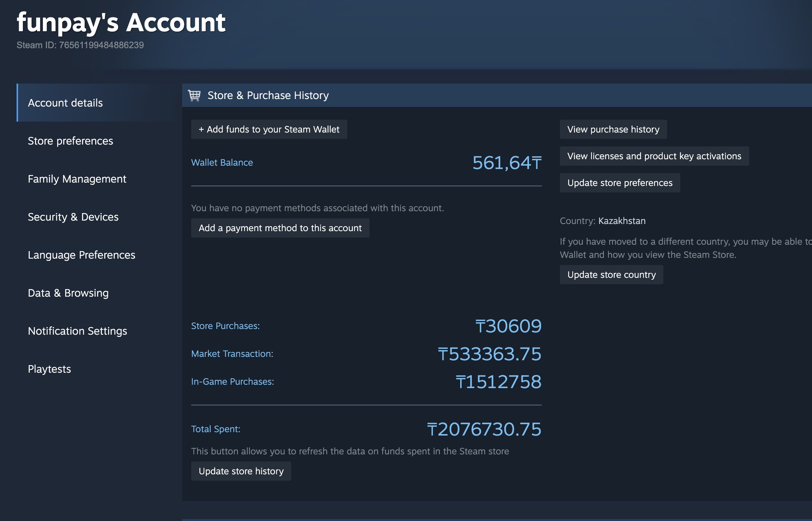This screenshot has height=521, width=812.
Task: Click the Store Purchases label
Action: (225, 326)
